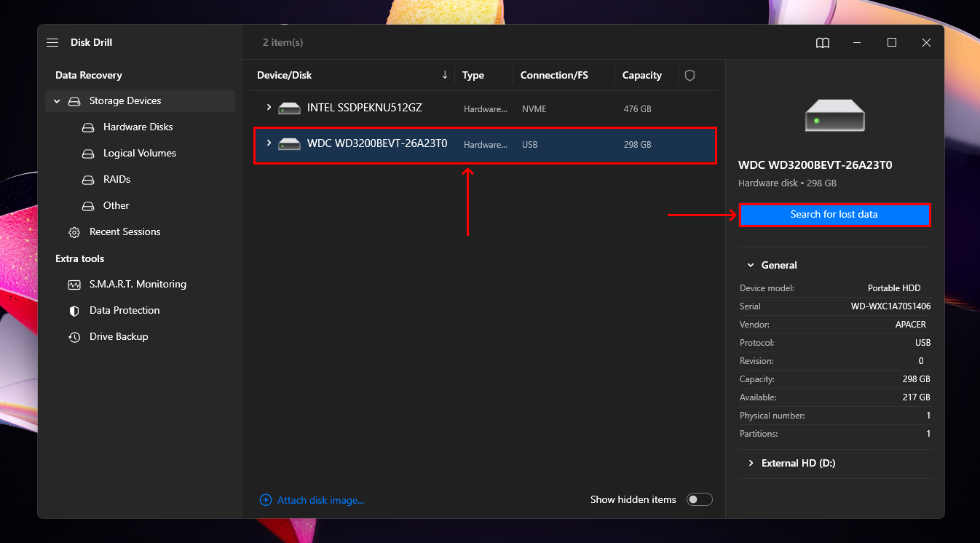Image resolution: width=980 pixels, height=543 pixels.
Task: Close the Disk Drill window
Action: click(x=926, y=43)
